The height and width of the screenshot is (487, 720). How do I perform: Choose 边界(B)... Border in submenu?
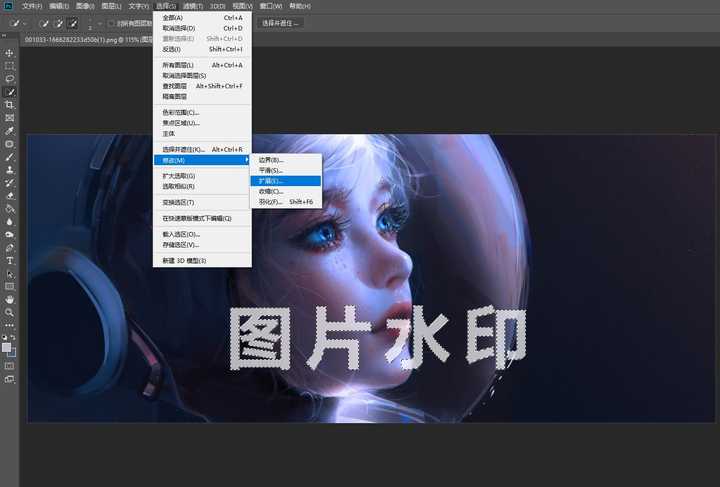pyautogui.click(x=286, y=160)
